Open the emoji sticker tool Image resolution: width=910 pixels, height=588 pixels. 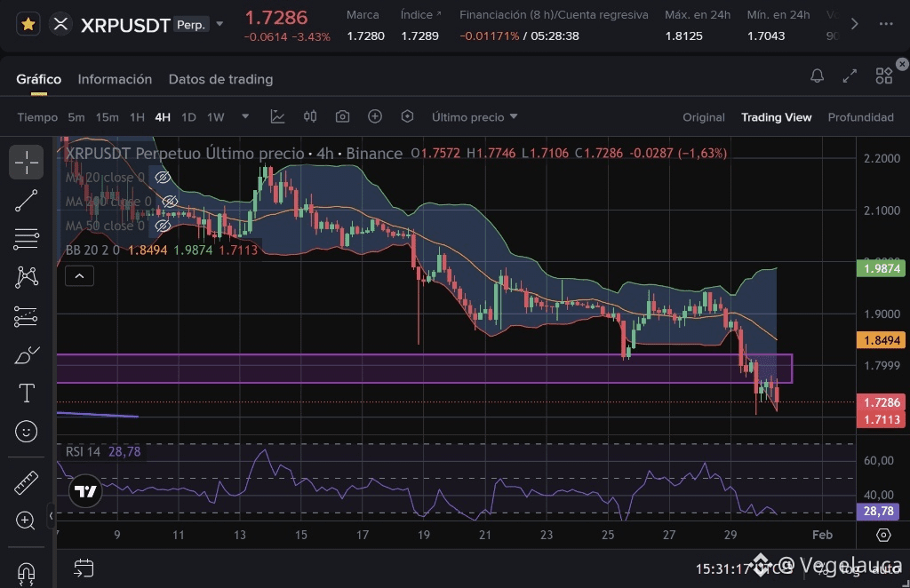27,432
